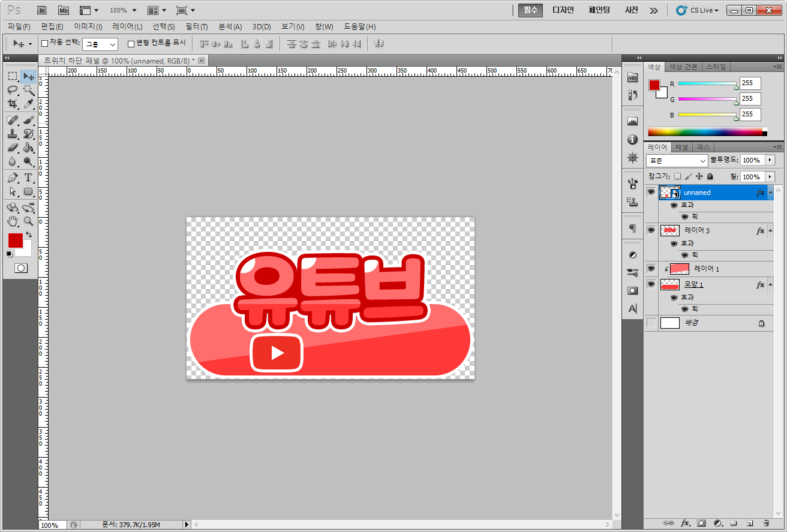
Task: Choose the 필수 workspace
Action: (x=530, y=10)
